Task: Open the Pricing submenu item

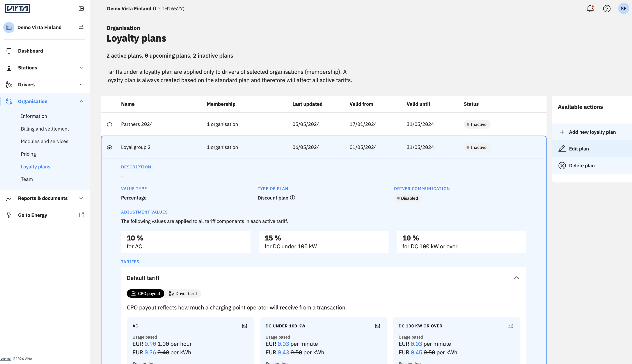Action: pos(28,154)
